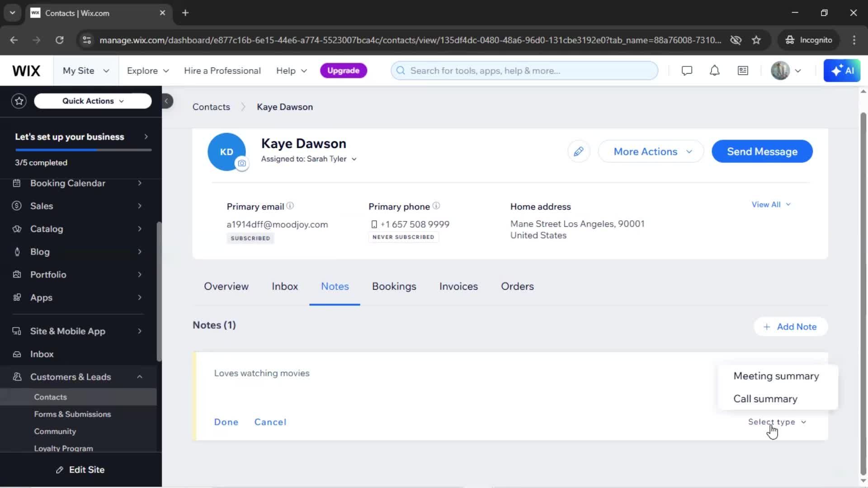The image size is (868, 488).
Task: Expand Let's set up your business
Action: tap(81, 137)
